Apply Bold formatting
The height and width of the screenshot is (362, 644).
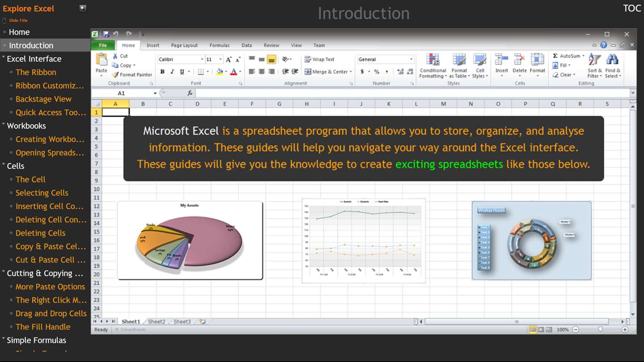pos(162,72)
